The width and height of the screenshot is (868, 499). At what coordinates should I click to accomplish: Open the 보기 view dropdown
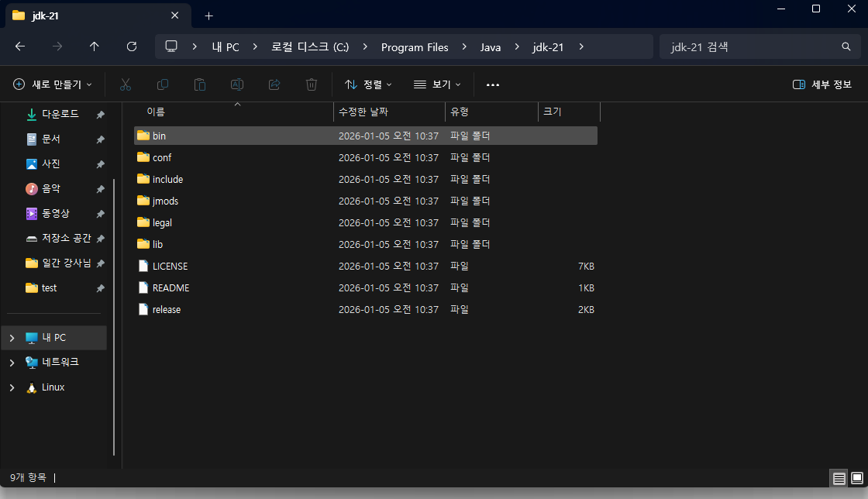coord(437,84)
